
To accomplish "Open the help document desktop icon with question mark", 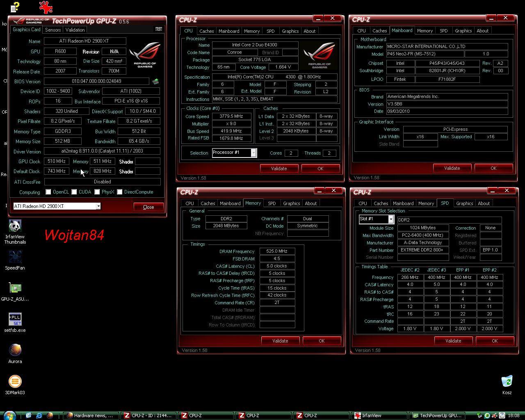I will [x=15, y=7].
